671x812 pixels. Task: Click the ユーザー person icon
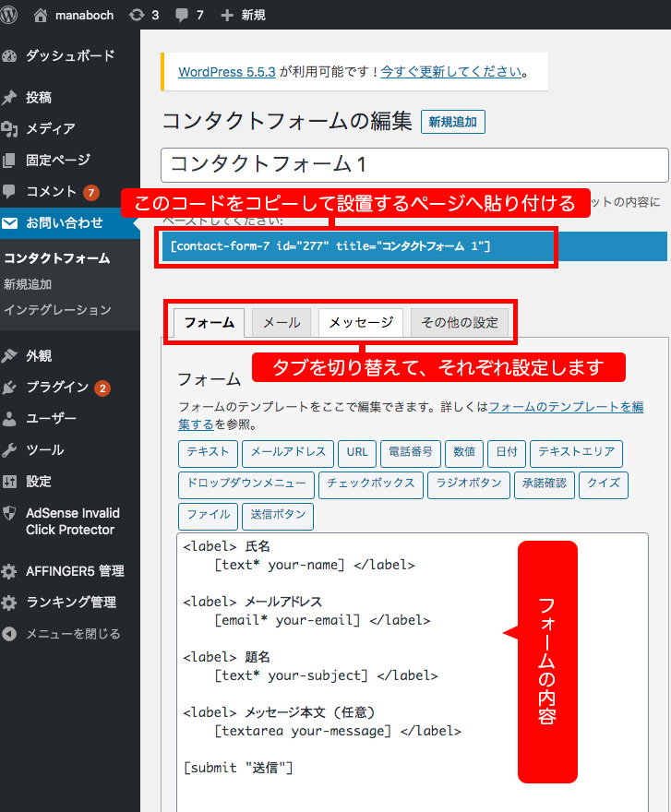(x=9, y=418)
